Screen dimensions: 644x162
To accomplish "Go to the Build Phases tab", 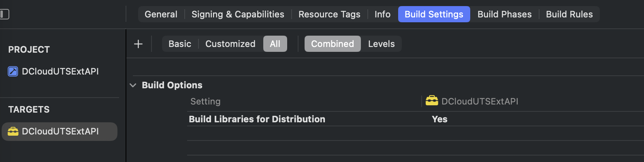I will [504, 14].
